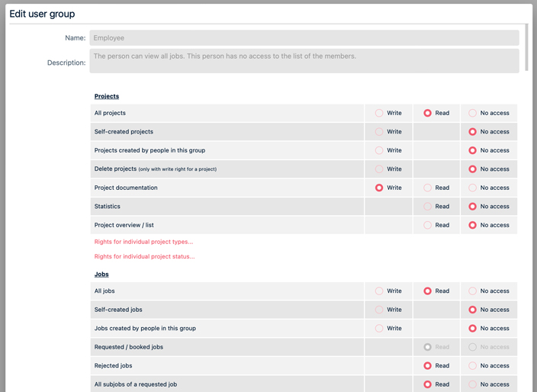The height and width of the screenshot is (392, 537).
Task: Choose Read for Statistics
Action: pos(428,207)
